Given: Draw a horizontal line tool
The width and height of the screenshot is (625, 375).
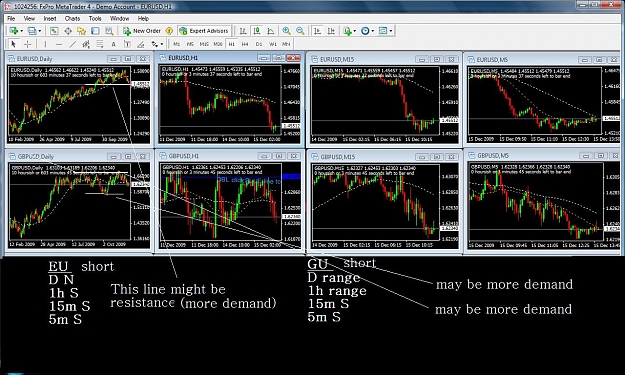Looking at the screenshot, I should point(59,44).
